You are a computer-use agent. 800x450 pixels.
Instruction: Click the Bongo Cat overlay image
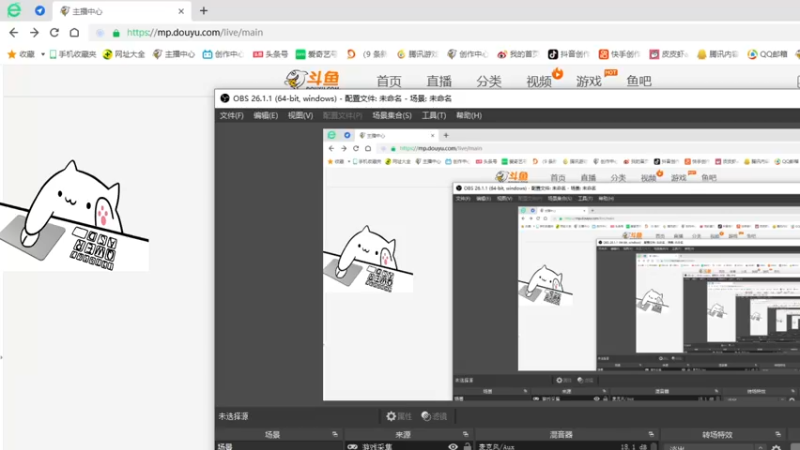(x=74, y=216)
